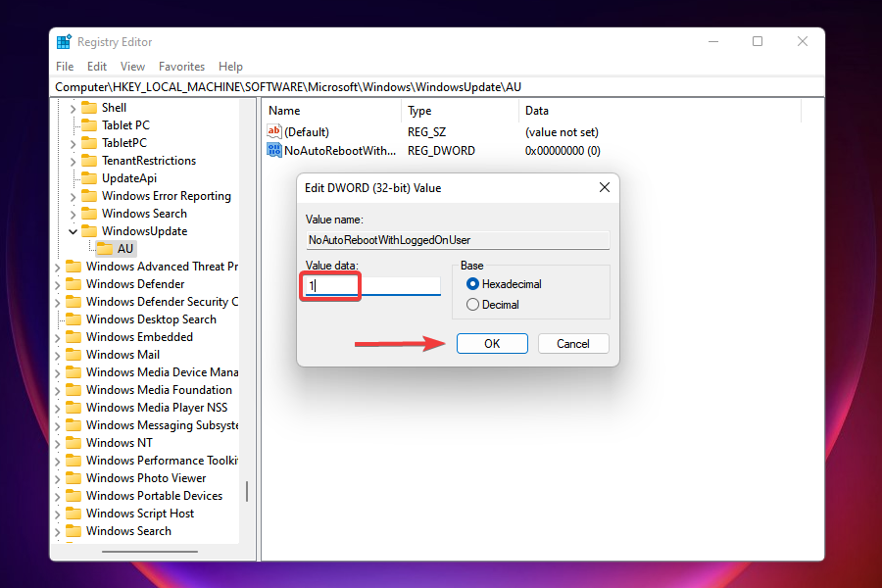Viewport: 882px width, 588px height.
Task: Click the Windows Media Player NSS folder icon
Action: point(73,408)
